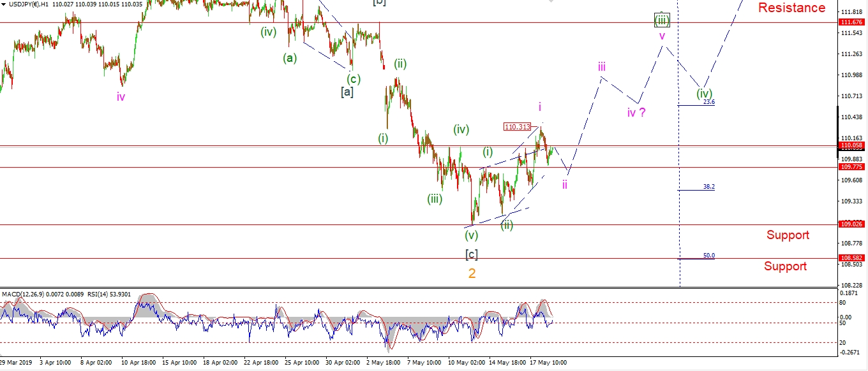Click the red 109.026 price tag on axis
Screen dimensions: 868x371
click(852, 224)
